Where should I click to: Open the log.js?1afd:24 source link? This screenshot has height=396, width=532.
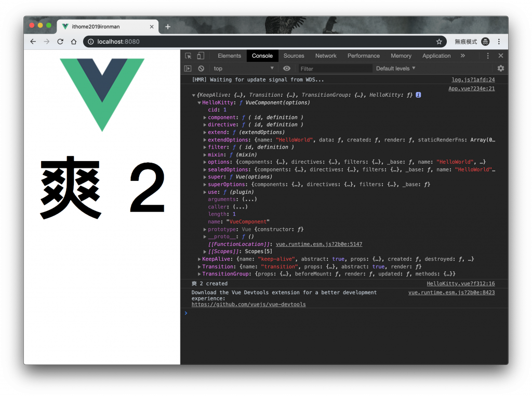[473, 80]
